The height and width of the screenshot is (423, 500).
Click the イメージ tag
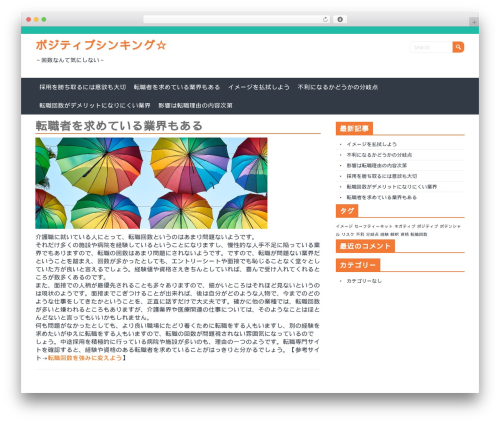[344, 226]
